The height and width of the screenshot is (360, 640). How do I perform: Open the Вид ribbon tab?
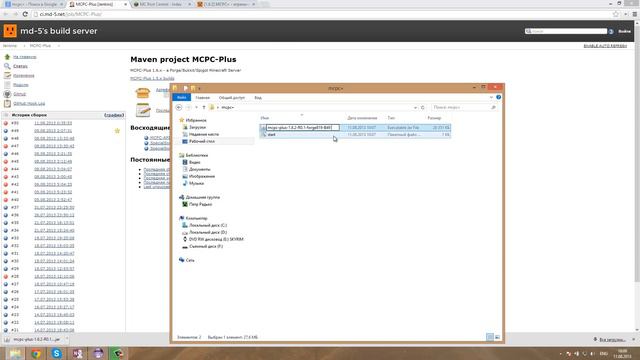(258, 98)
